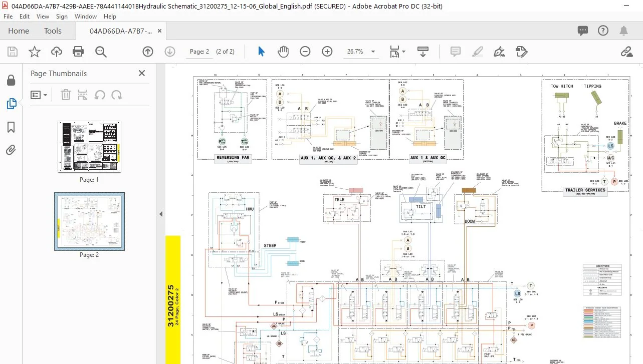The width and height of the screenshot is (643, 364).
Task: Open the Sign document pen tool
Action: [499, 52]
